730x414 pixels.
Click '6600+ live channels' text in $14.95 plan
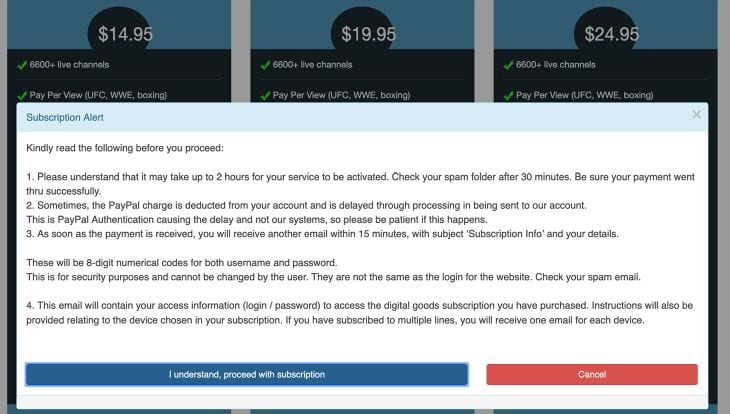click(69, 65)
